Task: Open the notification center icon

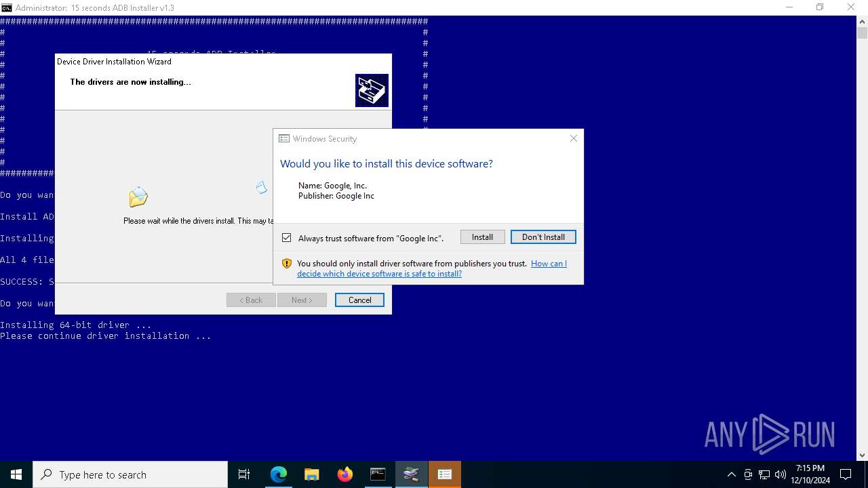Action: pyautogui.click(x=846, y=474)
